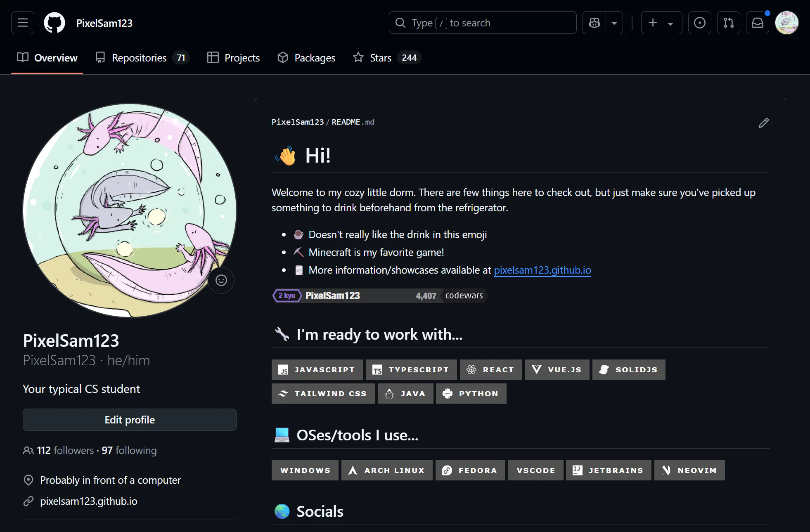Image resolution: width=810 pixels, height=532 pixels.
Task: Click the SolidJS badge
Action: pos(629,369)
